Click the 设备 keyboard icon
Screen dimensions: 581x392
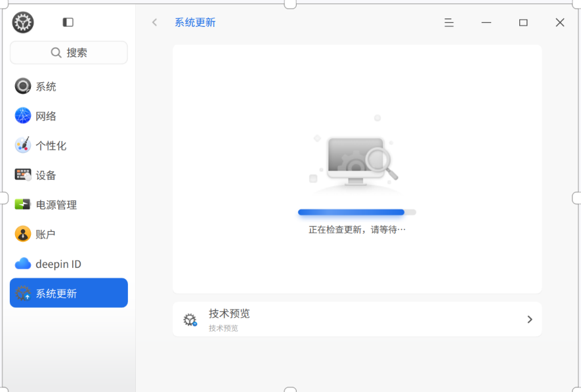click(x=23, y=175)
